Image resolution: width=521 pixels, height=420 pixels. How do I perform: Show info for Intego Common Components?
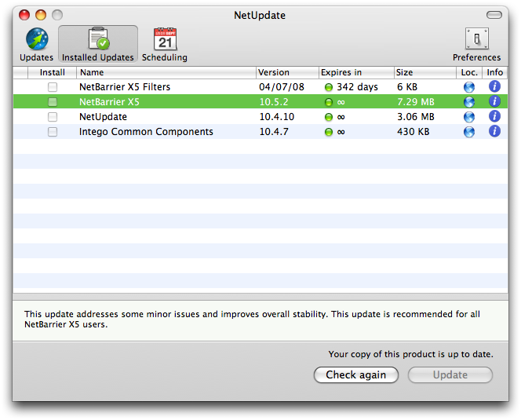tap(494, 131)
